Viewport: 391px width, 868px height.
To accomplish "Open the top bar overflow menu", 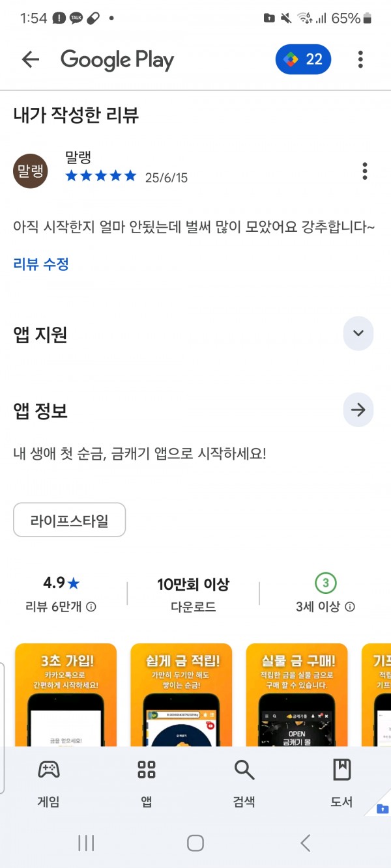I will click(360, 59).
